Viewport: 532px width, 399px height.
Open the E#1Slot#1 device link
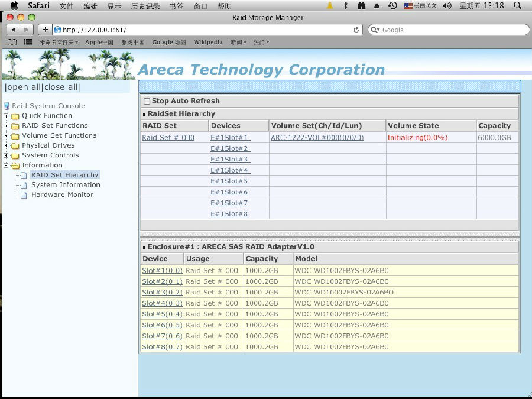230,137
